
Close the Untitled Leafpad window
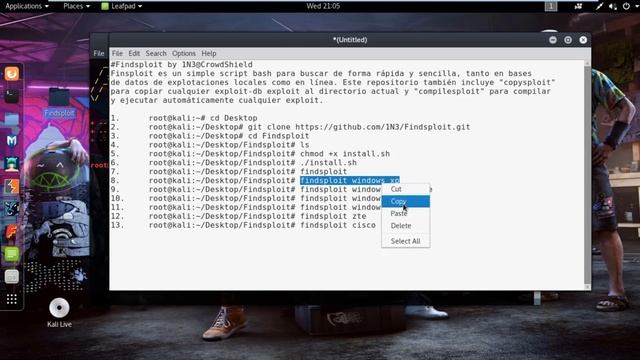pyautogui.click(x=583, y=40)
